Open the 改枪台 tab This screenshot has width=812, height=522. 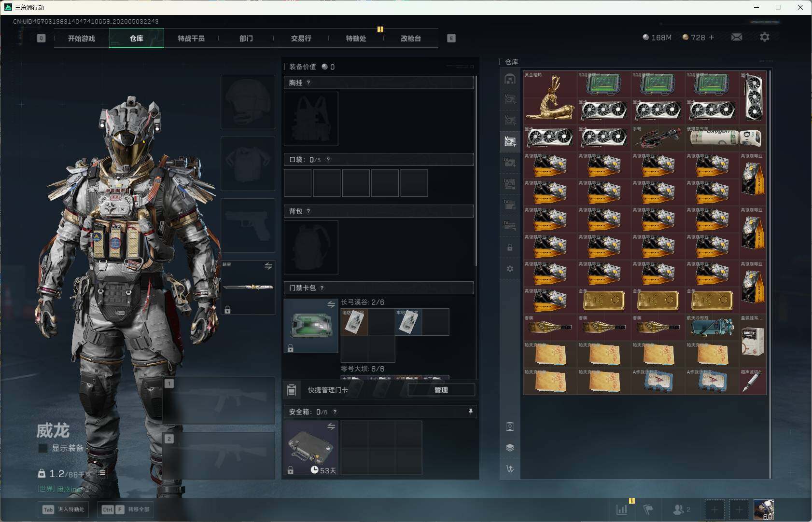[x=411, y=39]
